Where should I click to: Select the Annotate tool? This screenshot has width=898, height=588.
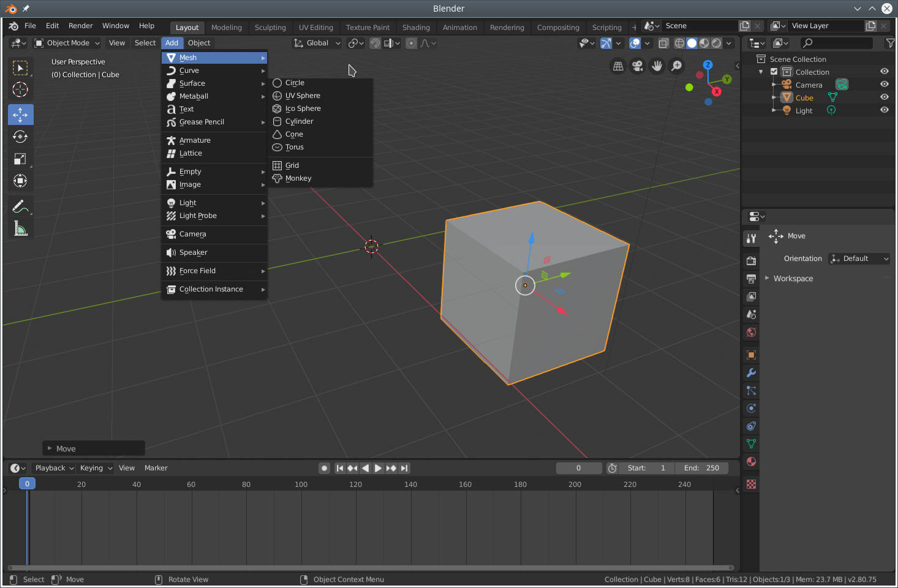tap(20, 206)
